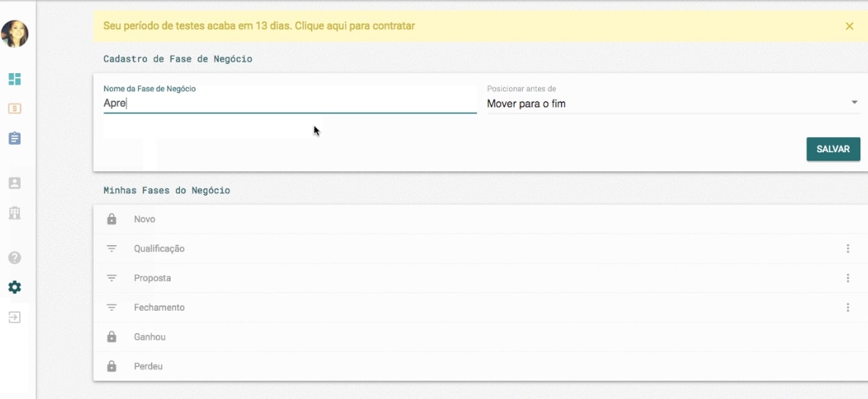Click the logout exit icon
Screen dimensions: 868x399
click(x=14, y=318)
